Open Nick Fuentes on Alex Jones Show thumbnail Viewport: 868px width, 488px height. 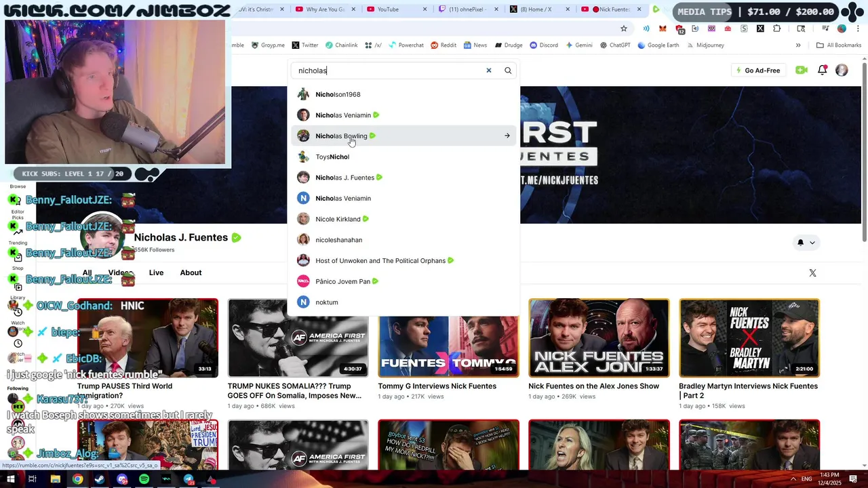[599, 338]
